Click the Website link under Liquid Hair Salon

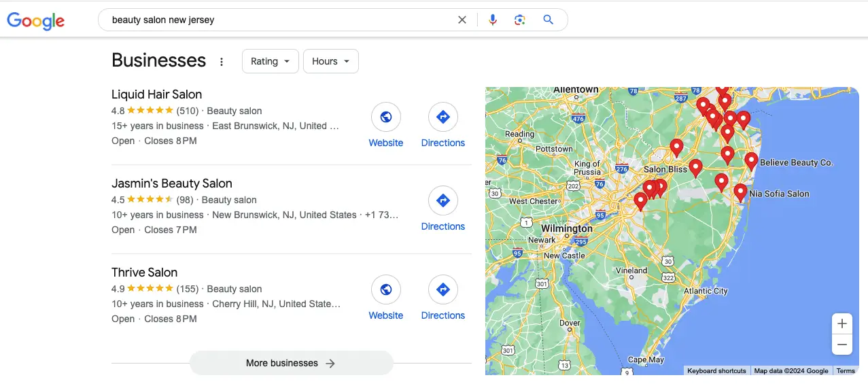pyautogui.click(x=386, y=143)
